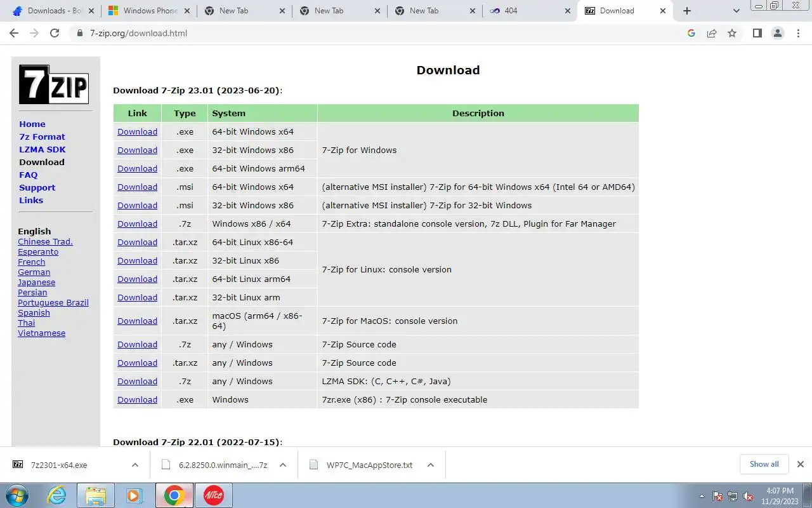Click the Chrome taskbar icon
The image size is (812, 508).
coord(174,495)
